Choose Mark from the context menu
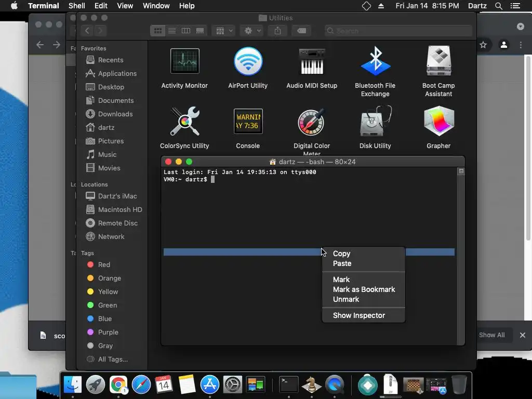Image resolution: width=532 pixels, height=399 pixels. point(363,280)
